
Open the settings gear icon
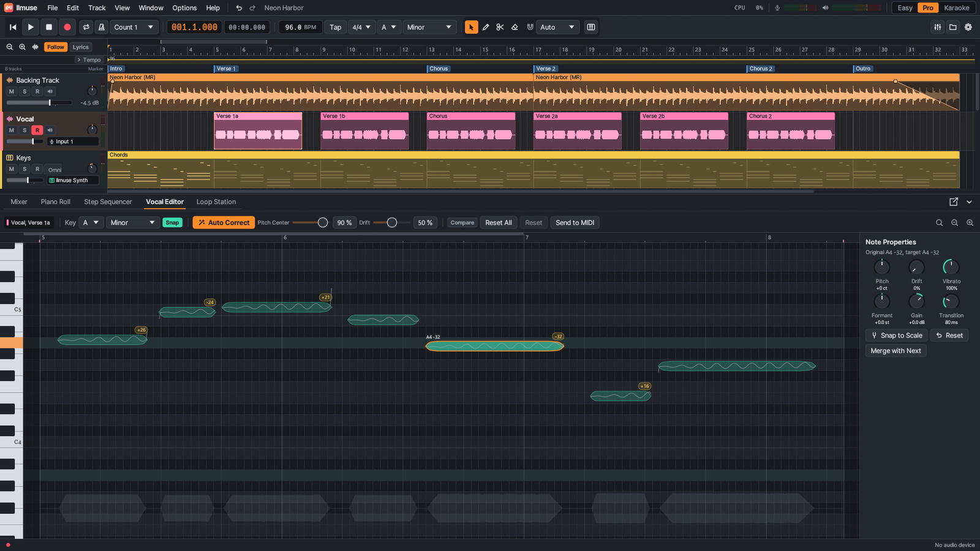point(968,27)
